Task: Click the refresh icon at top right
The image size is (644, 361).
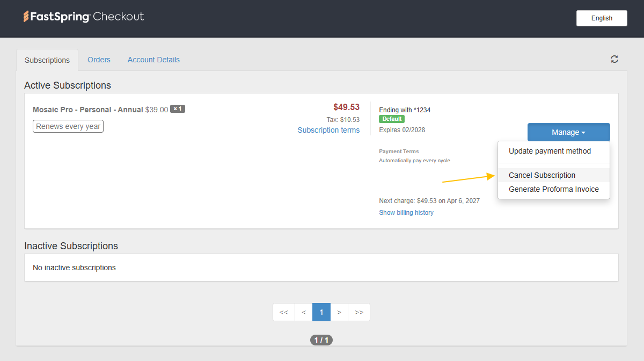Action: pos(614,59)
